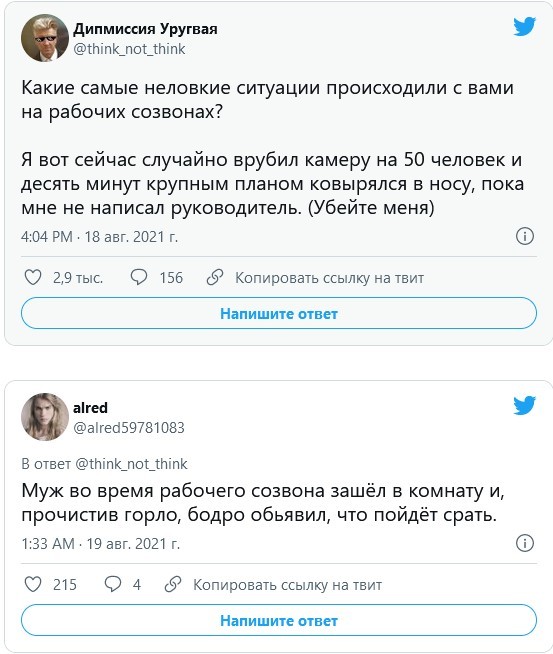Open alred's profile avatar
Viewport: 553px width, 654px height.
pyautogui.click(x=45, y=417)
